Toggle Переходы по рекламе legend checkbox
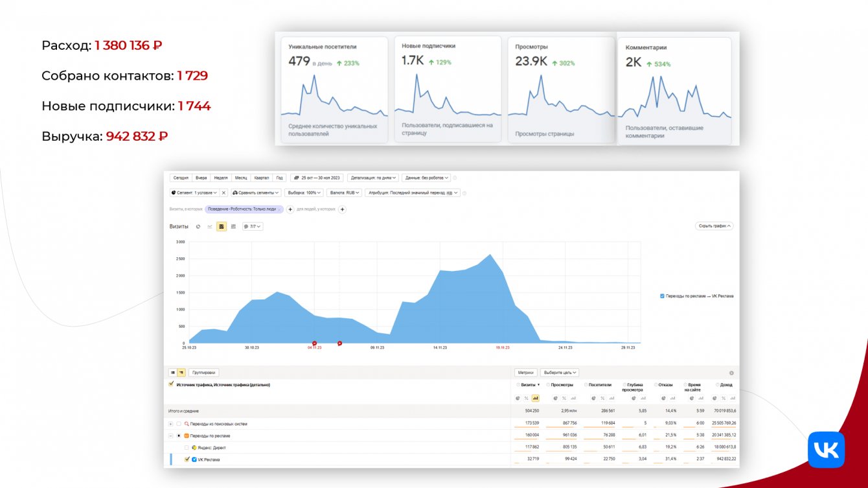The height and width of the screenshot is (488, 868). [662, 296]
